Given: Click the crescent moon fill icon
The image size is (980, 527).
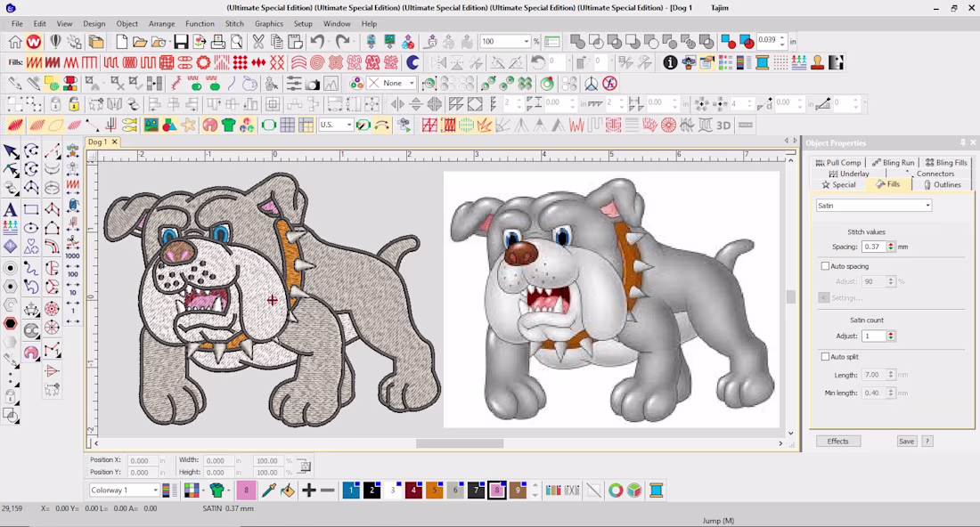Looking at the screenshot, I should click(x=412, y=62).
